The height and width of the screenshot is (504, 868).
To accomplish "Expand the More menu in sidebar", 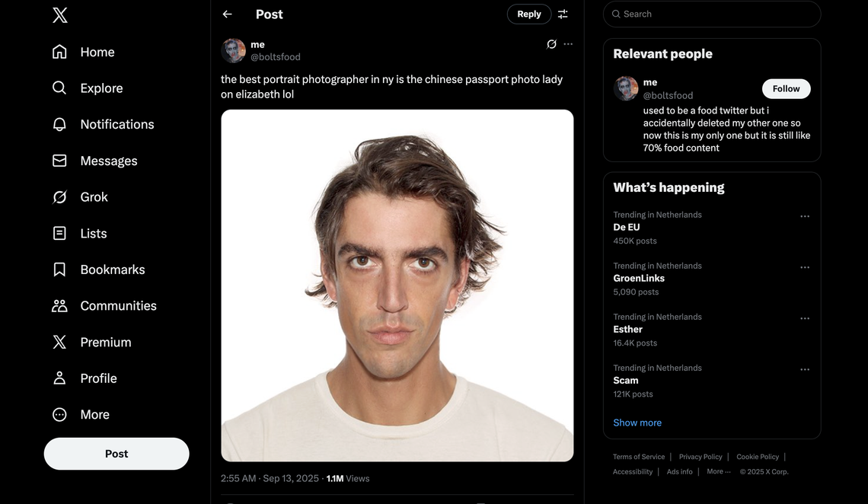I will pyautogui.click(x=94, y=414).
